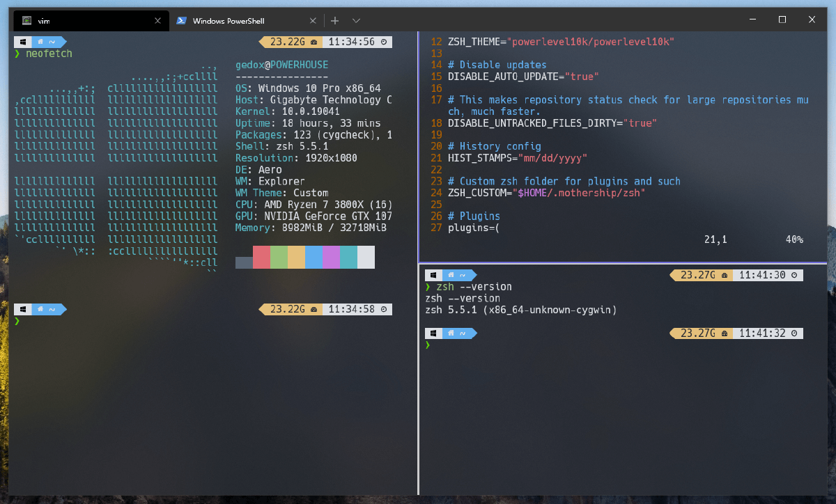Click the RAM icon beside 23.27G at 11:41:32
The height and width of the screenshot is (504, 836).
coord(725,333)
